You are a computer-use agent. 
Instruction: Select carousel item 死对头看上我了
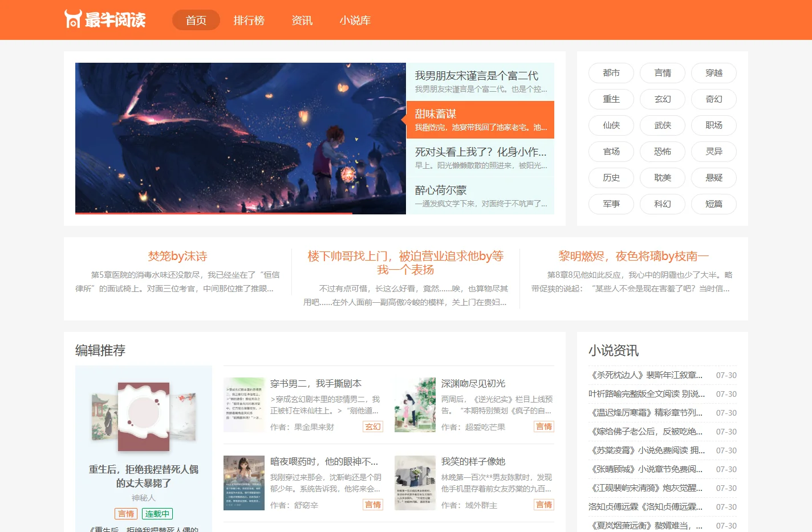coord(480,158)
